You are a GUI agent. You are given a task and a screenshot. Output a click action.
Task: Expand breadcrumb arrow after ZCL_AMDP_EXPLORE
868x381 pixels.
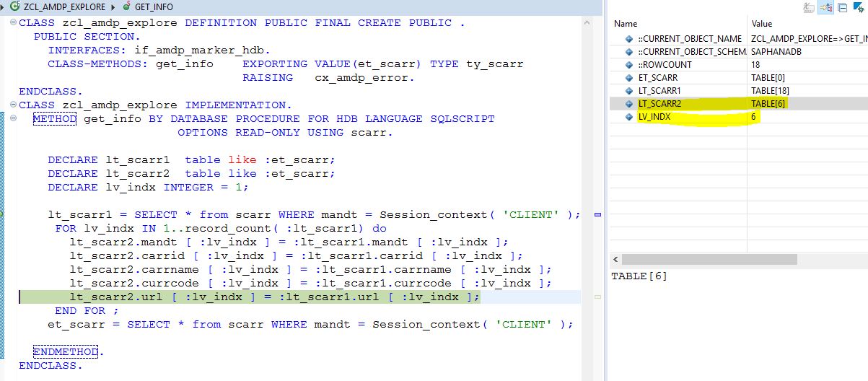point(113,7)
